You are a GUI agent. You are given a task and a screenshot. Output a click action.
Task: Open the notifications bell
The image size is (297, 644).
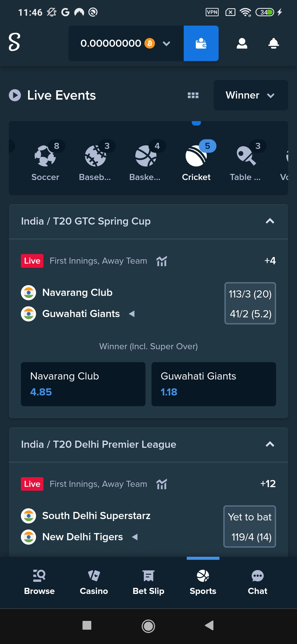pyautogui.click(x=273, y=43)
